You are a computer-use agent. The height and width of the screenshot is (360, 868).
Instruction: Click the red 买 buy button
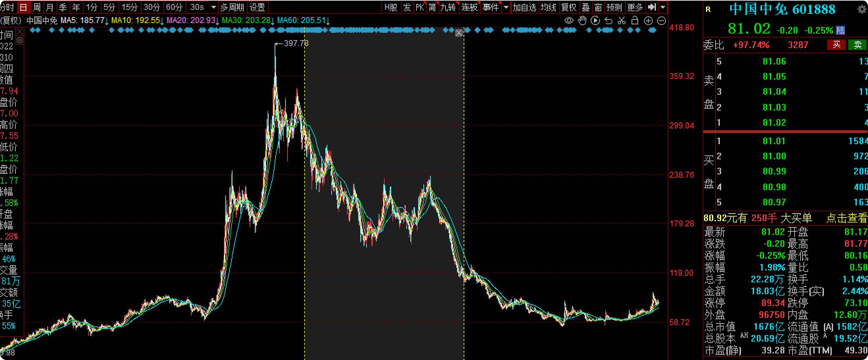[x=836, y=45]
